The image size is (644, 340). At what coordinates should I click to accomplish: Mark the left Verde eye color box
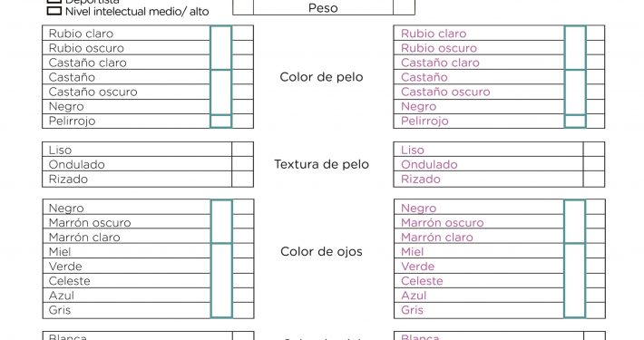tap(243, 266)
